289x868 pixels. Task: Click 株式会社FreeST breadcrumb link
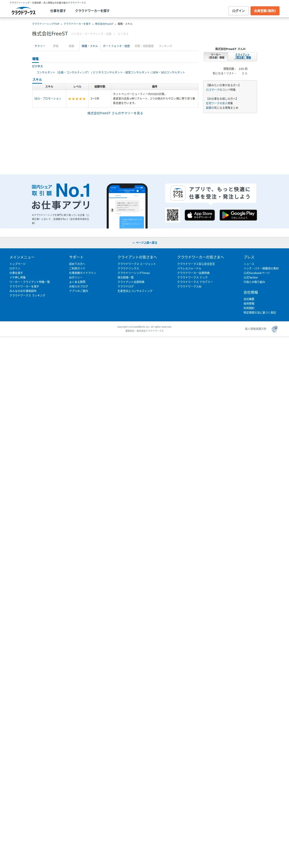(104, 24)
